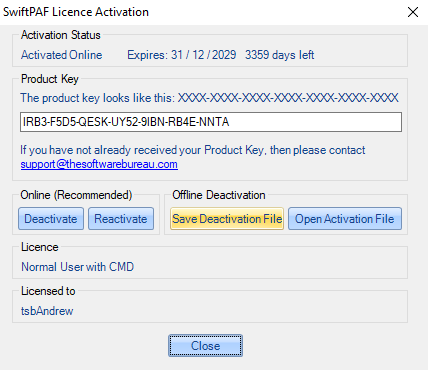Click the 'Expires: 31 / 12 / 2029' text
This screenshot has width=428, height=370.
(182, 55)
